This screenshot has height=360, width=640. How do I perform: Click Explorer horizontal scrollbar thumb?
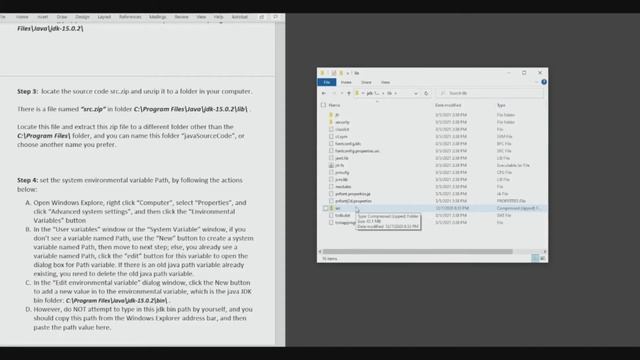pos(417,251)
